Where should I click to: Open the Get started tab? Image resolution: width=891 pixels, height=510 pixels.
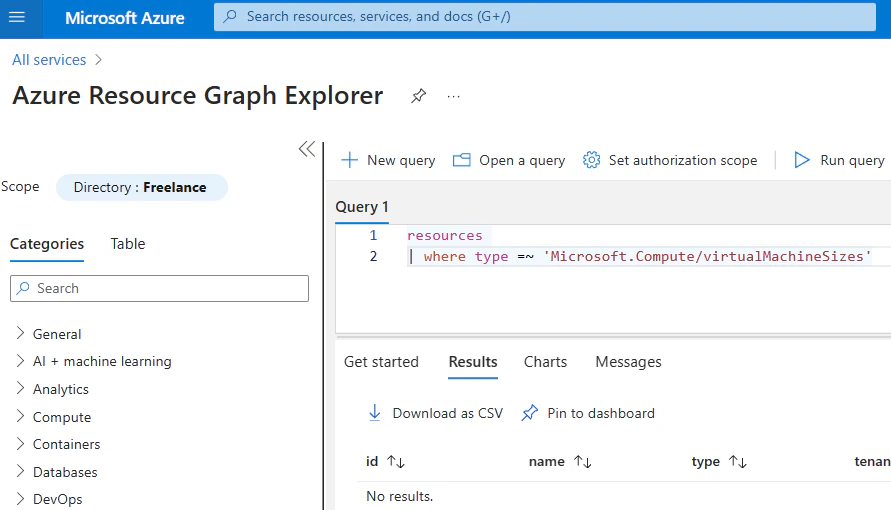381,362
